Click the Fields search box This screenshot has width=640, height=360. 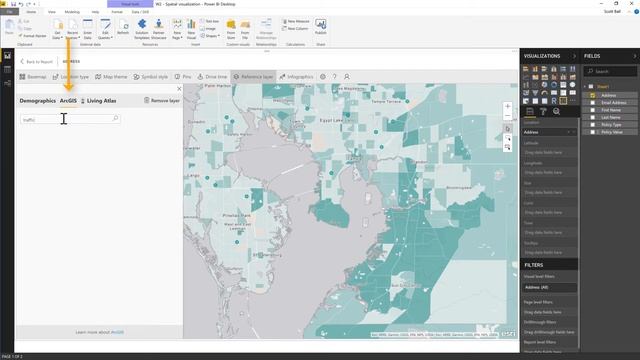pyautogui.click(x=610, y=71)
